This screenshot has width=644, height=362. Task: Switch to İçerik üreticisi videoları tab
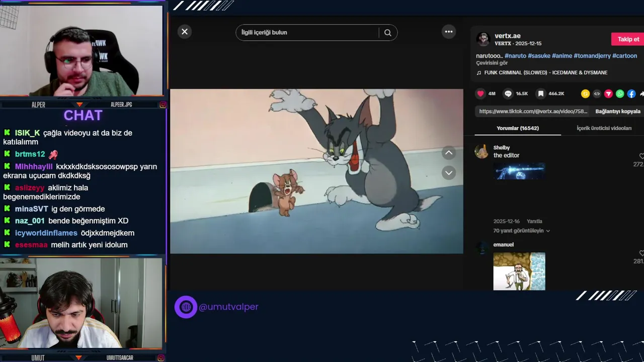pos(604,128)
